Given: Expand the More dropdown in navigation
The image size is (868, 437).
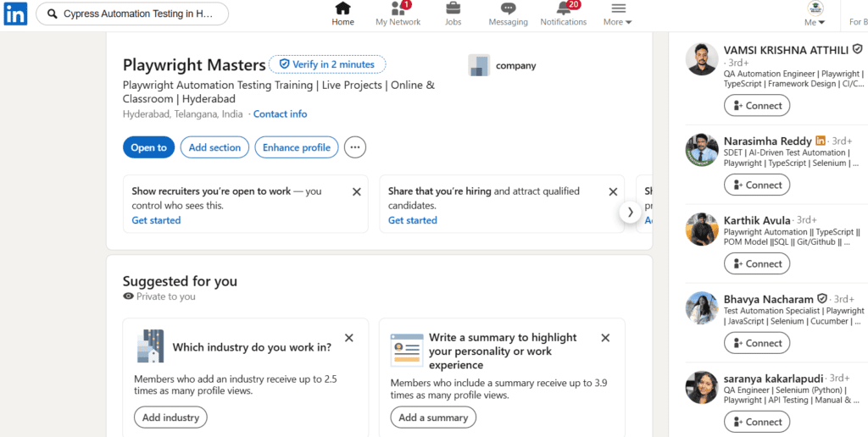Looking at the screenshot, I should (x=618, y=14).
